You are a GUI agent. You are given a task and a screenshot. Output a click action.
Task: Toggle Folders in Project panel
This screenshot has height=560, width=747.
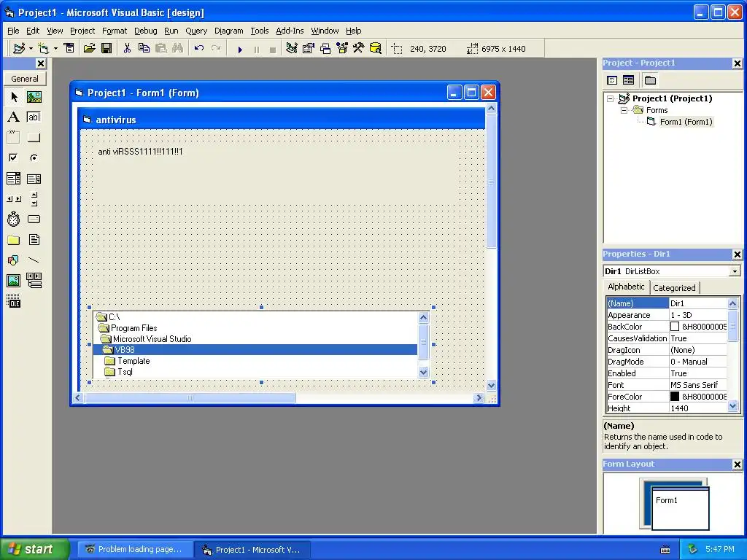click(x=650, y=80)
